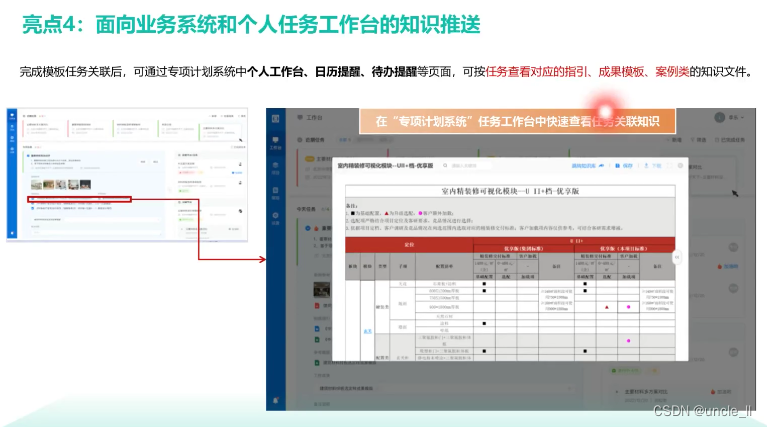This screenshot has height=427, width=767.
Task: Click the red PDF file icon under thumbnail
Action: point(317,306)
